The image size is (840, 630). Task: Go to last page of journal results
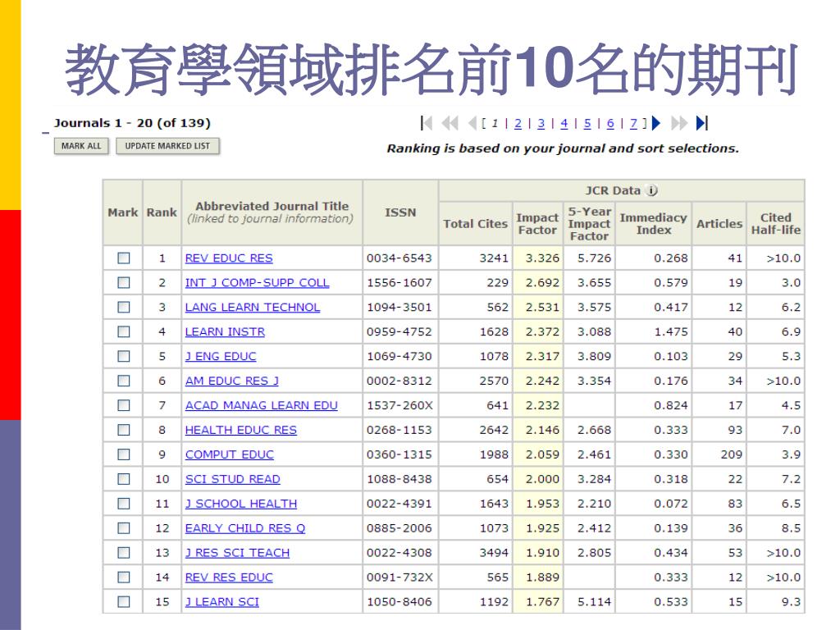702,123
